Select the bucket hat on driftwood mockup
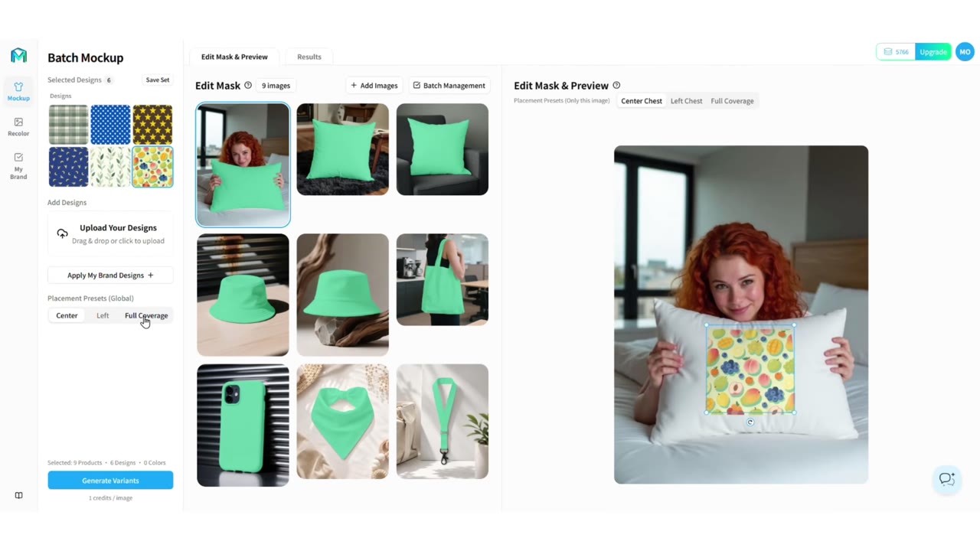The width and height of the screenshot is (980, 551). [342, 295]
